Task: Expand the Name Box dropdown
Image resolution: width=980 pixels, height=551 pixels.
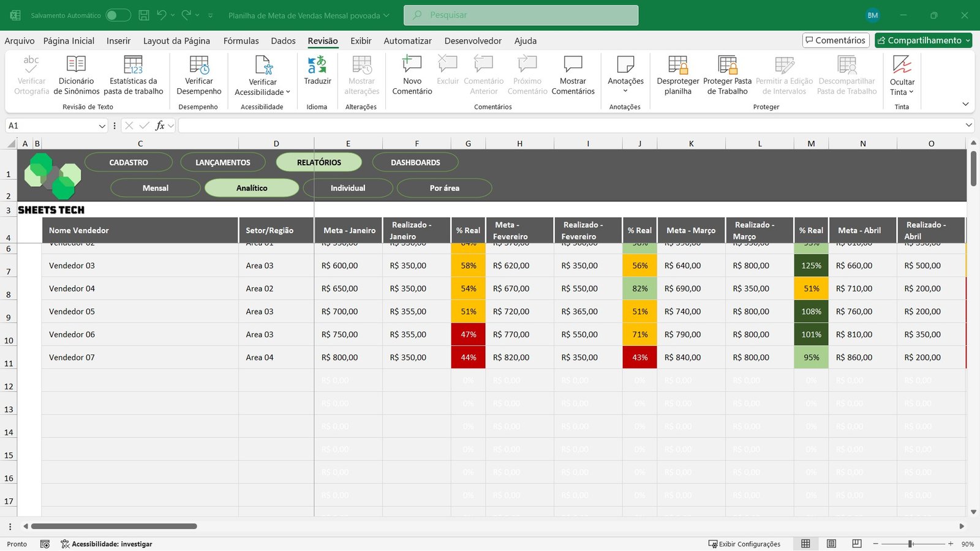Action: point(102,126)
